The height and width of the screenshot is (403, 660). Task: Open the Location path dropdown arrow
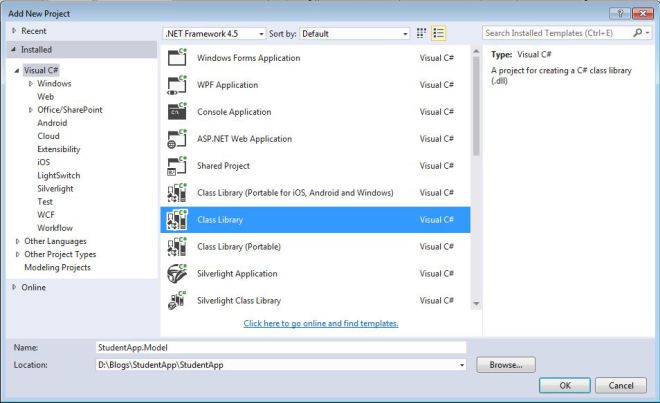click(x=462, y=365)
